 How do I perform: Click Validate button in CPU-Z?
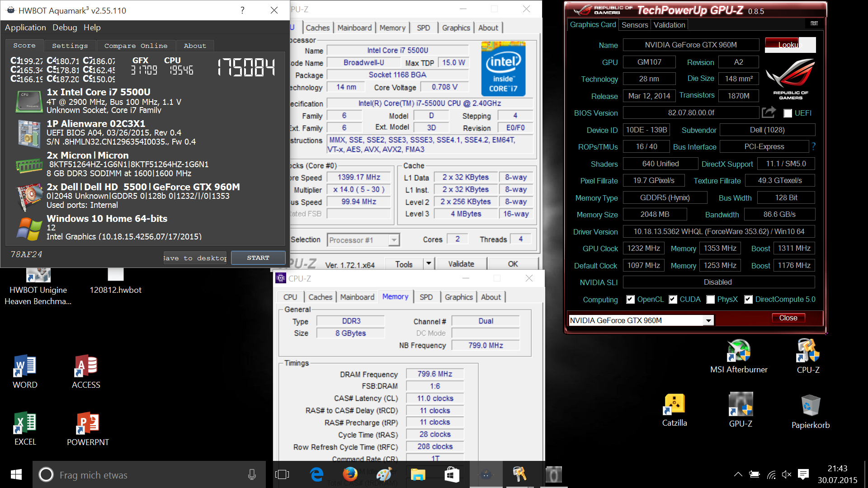pos(461,264)
